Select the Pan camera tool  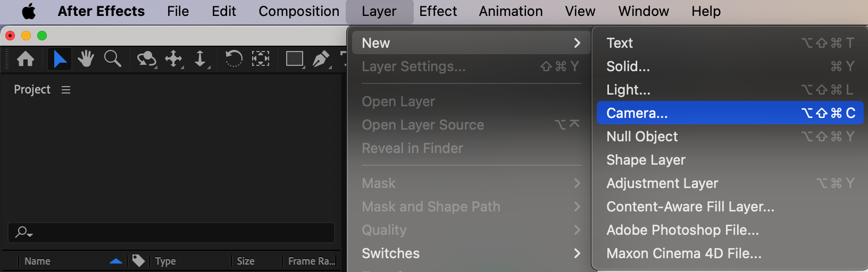[x=174, y=59]
